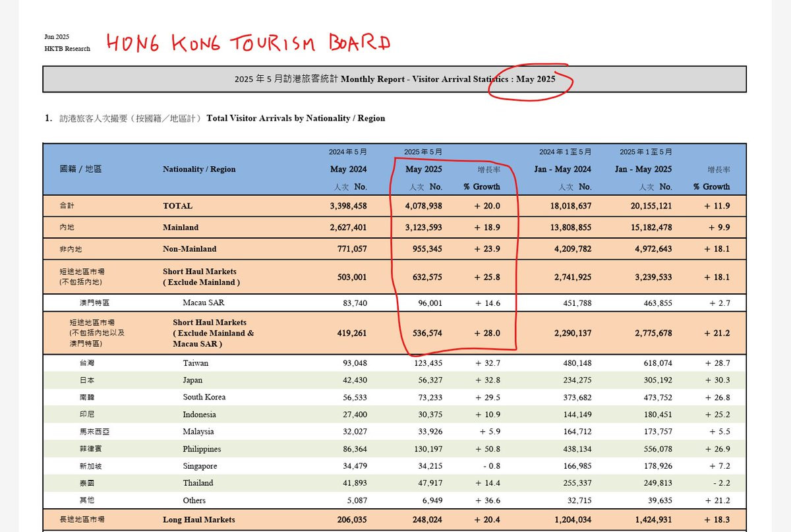Click the TOTAL May 2025 value 4,078,938

tap(424, 206)
